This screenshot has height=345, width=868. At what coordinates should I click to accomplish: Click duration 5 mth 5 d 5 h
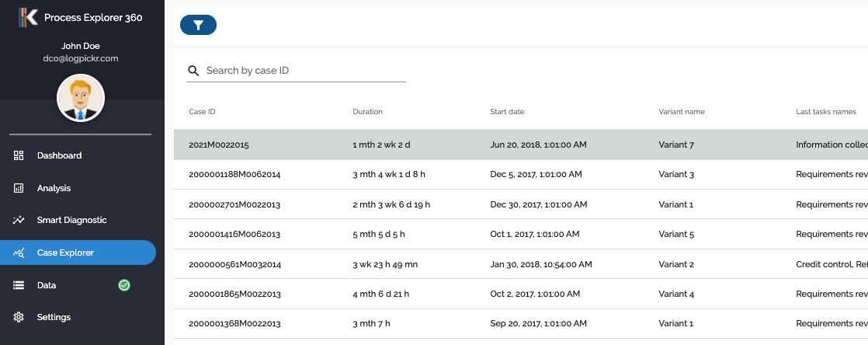(379, 234)
